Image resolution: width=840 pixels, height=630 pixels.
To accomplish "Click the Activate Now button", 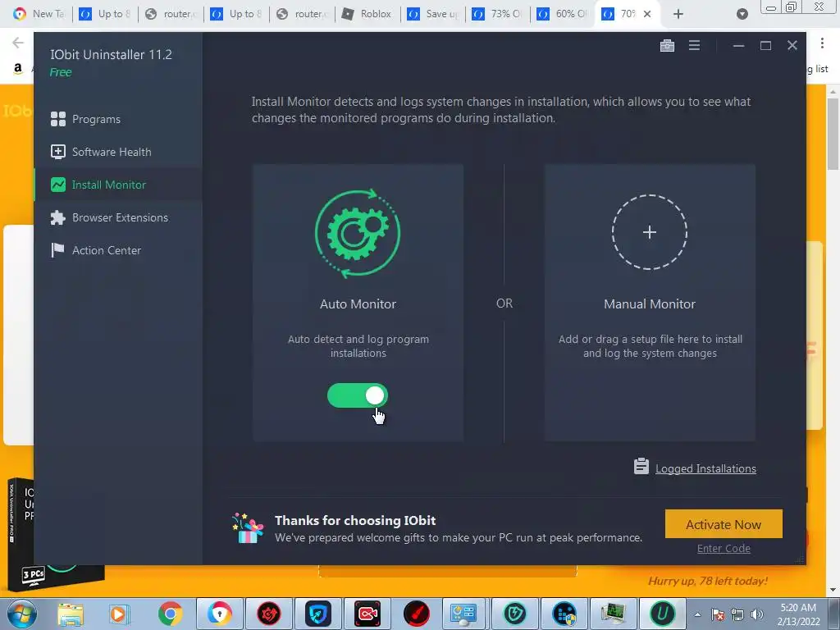I will click(724, 524).
